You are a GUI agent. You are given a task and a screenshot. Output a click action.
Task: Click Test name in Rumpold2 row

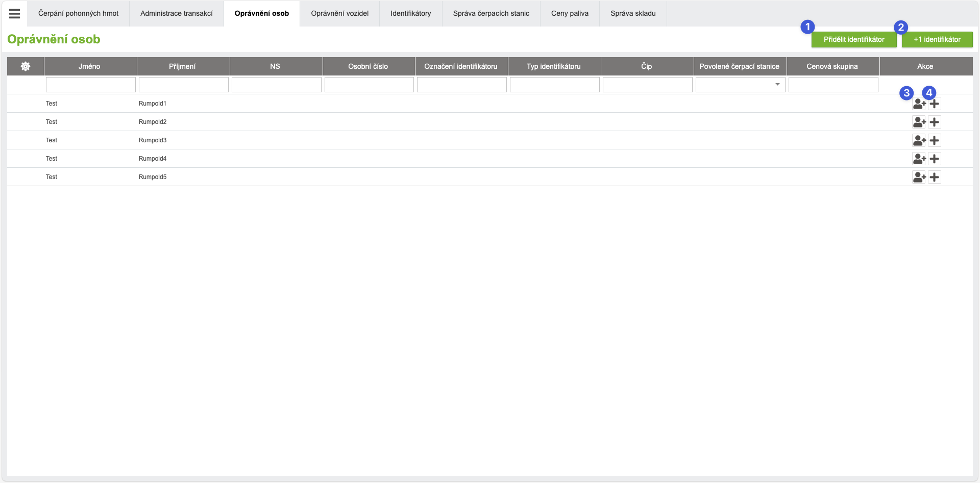[x=52, y=122]
